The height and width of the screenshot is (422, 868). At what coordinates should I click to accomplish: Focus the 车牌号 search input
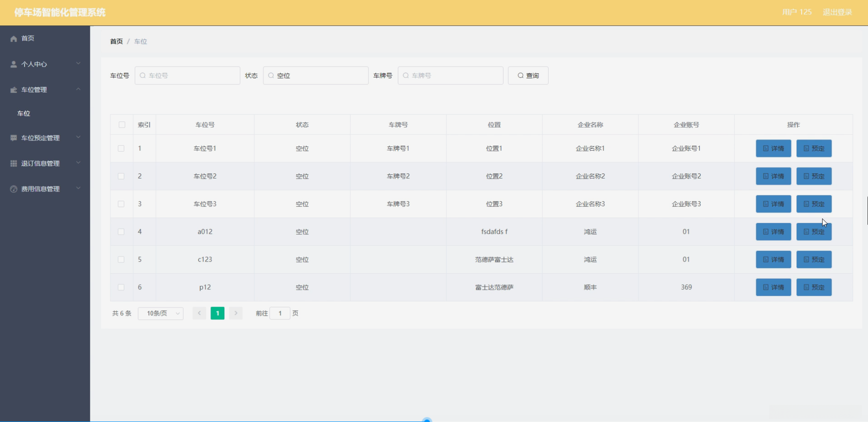point(451,76)
